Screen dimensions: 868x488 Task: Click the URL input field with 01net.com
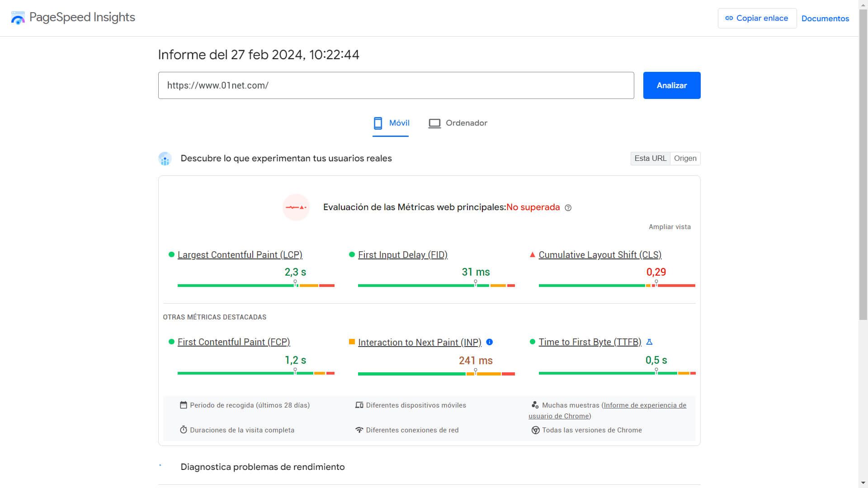(x=396, y=85)
